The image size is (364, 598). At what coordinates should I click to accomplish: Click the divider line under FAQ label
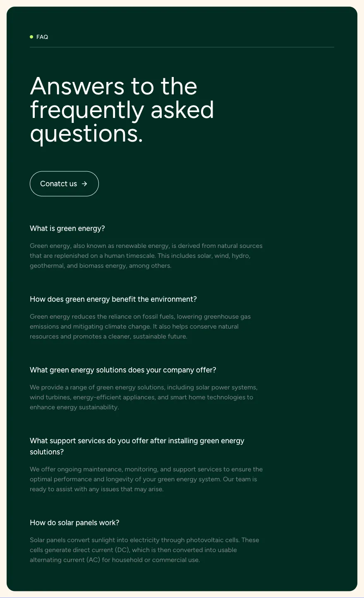point(182,47)
